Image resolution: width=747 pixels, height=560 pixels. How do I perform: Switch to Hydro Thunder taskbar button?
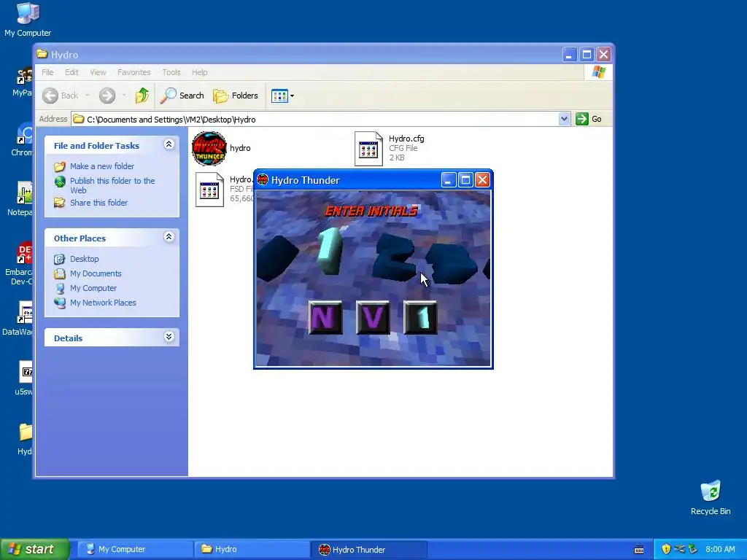pyautogui.click(x=369, y=549)
